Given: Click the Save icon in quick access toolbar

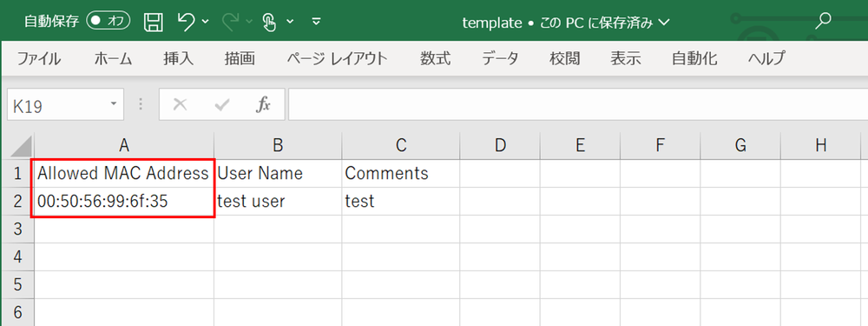Looking at the screenshot, I should [154, 22].
